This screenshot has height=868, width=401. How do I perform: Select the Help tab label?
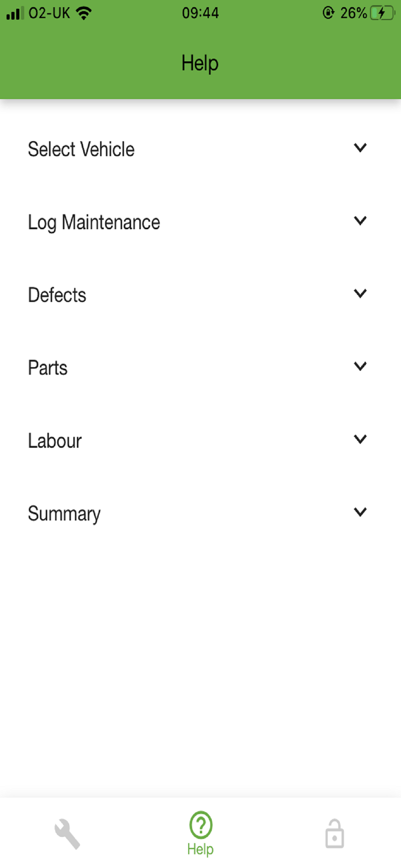pyautogui.click(x=200, y=849)
